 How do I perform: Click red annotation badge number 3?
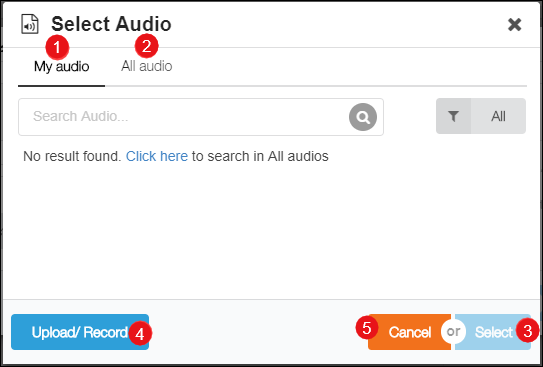[527, 331]
